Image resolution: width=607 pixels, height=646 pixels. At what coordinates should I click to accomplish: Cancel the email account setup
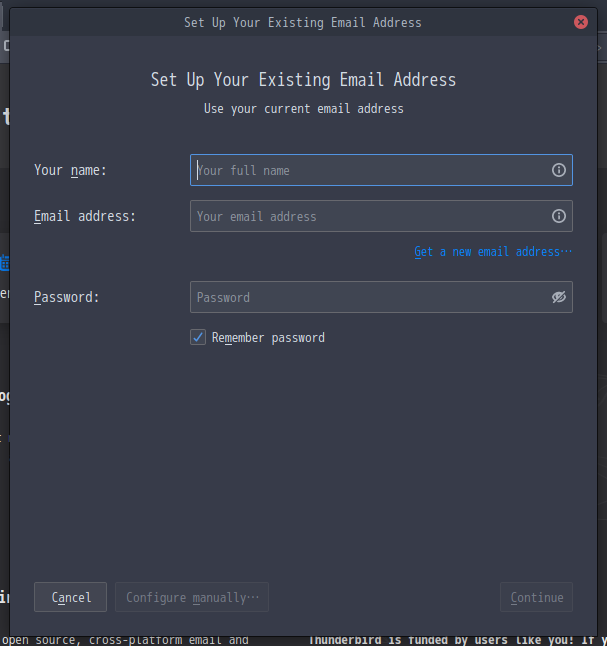point(70,597)
